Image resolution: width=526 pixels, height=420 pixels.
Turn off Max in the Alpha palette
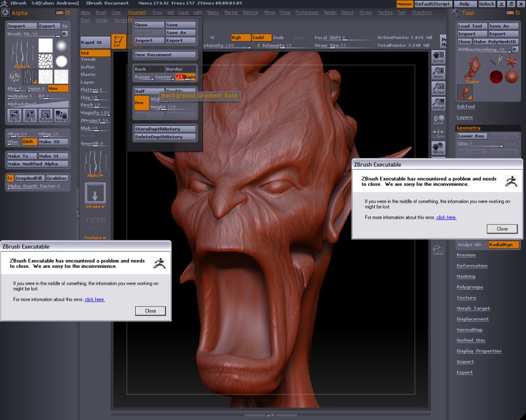(58, 88)
